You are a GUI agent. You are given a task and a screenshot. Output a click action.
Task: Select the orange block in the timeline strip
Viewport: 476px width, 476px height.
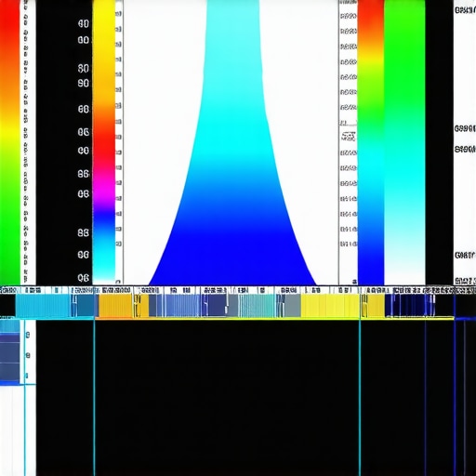116,306
